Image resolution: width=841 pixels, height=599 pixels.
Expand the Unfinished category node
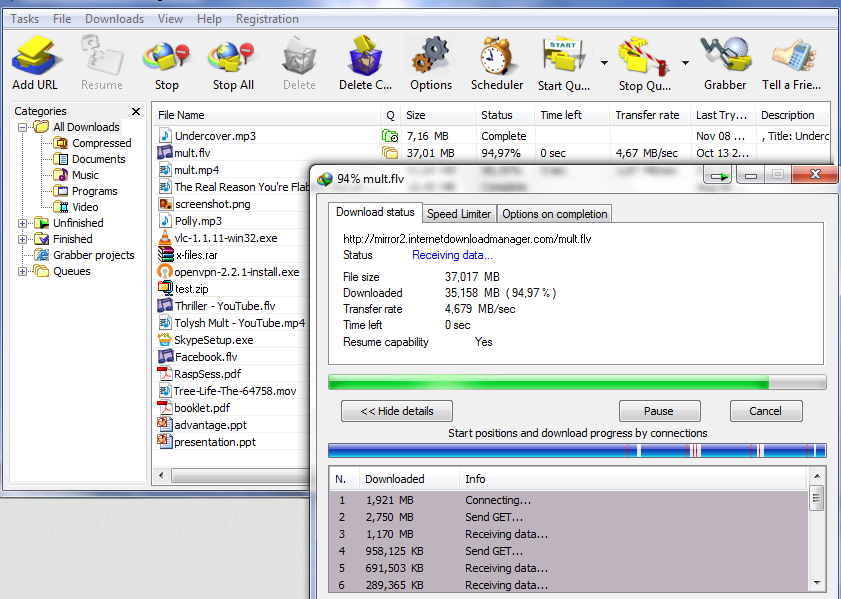point(23,223)
